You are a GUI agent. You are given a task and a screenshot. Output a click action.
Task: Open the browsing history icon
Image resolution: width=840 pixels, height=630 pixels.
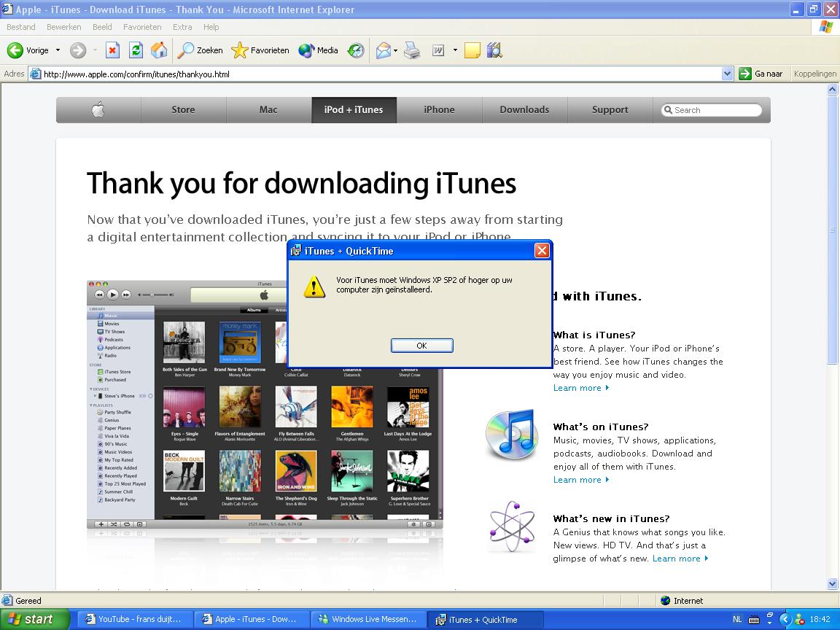[356, 50]
